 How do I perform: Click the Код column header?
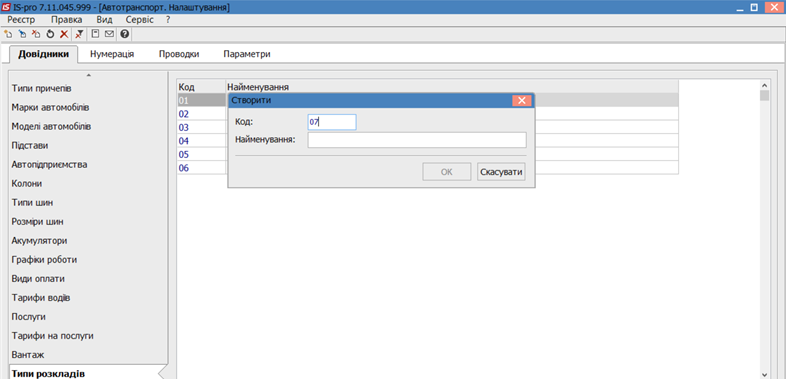(x=202, y=87)
